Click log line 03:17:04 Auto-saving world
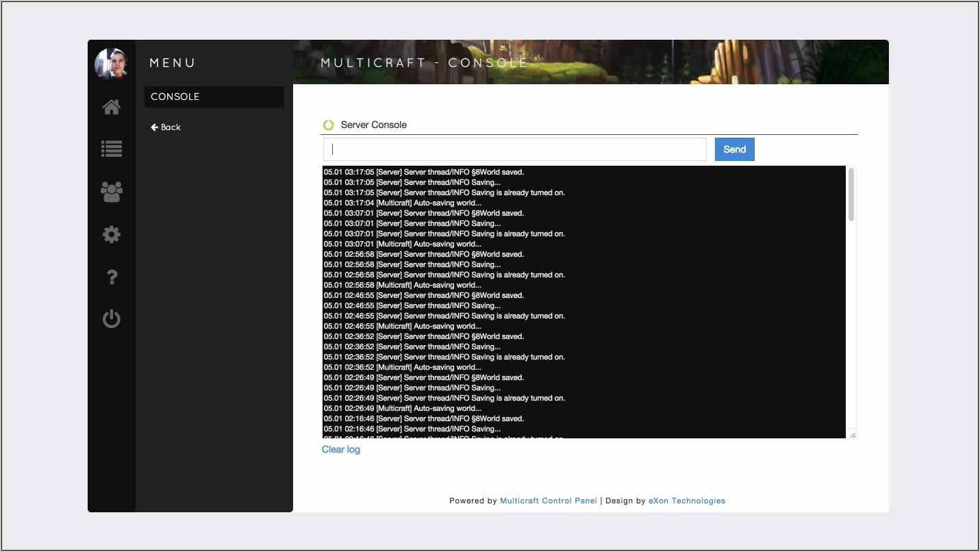 pyautogui.click(x=403, y=203)
